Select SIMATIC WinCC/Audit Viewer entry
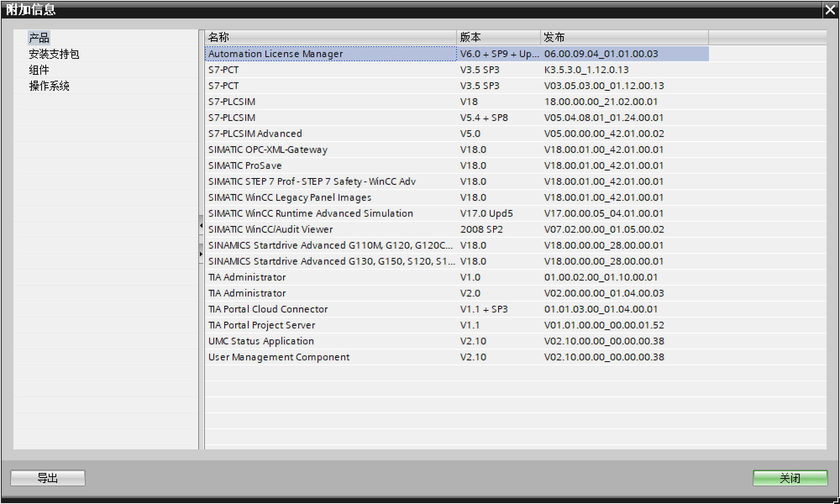The width and height of the screenshot is (840, 504). (270, 229)
